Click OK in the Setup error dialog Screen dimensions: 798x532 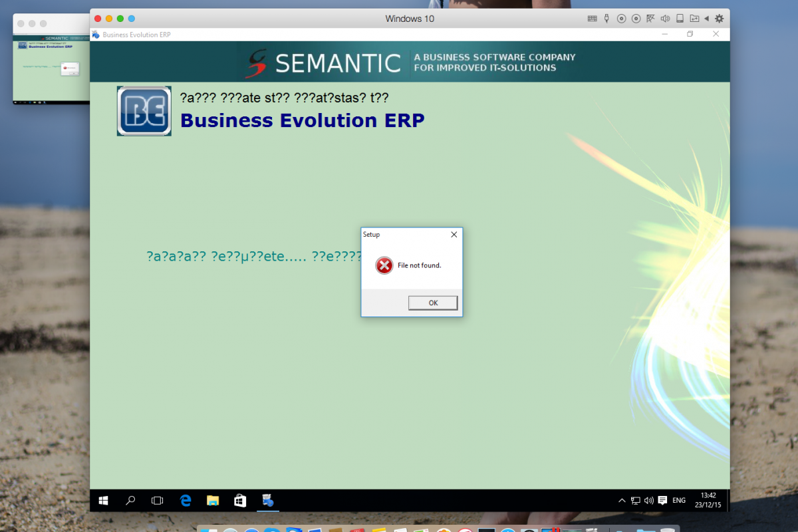433,303
